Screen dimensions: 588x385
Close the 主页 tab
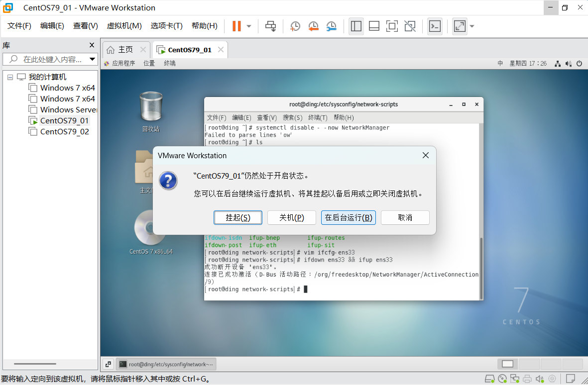(x=143, y=49)
